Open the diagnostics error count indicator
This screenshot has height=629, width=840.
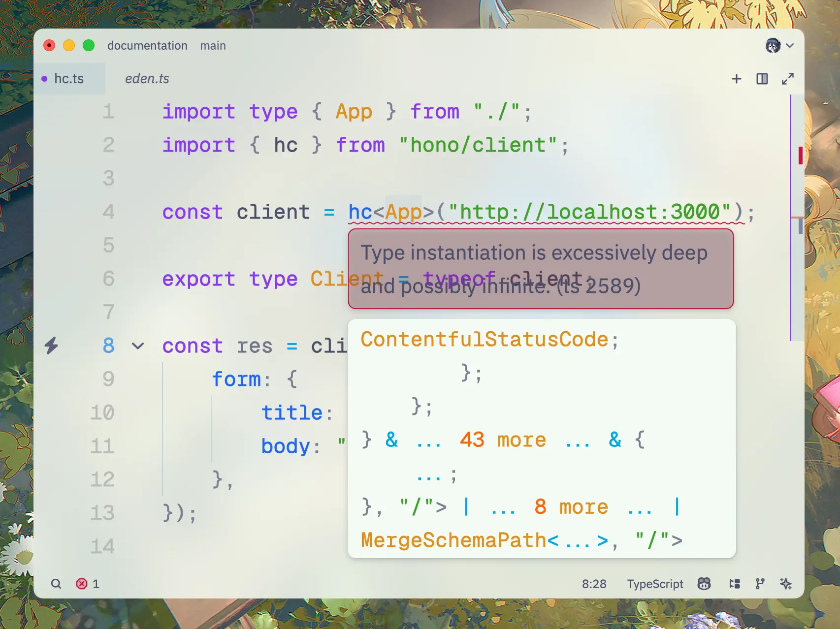click(88, 584)
